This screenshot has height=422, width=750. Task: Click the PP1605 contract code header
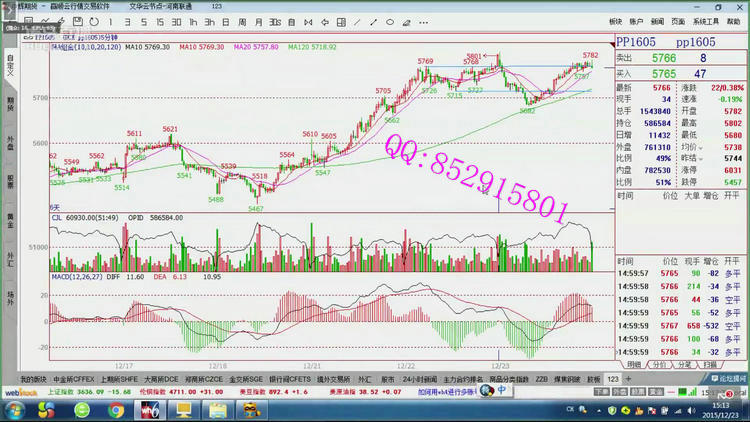(637, 42)
